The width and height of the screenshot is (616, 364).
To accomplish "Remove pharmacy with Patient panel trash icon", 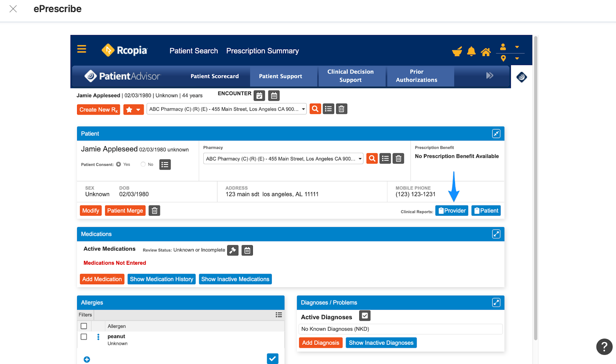I will point(398,159).
